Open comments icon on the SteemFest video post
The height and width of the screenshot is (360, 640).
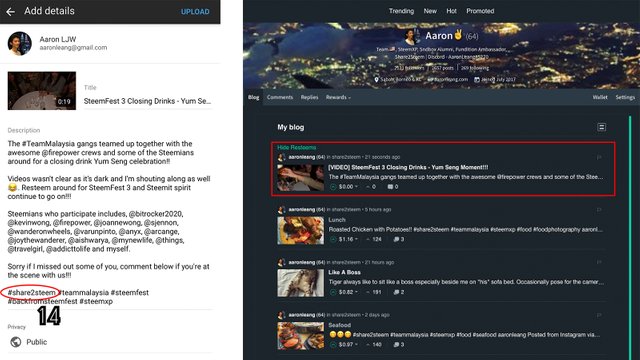390,187
